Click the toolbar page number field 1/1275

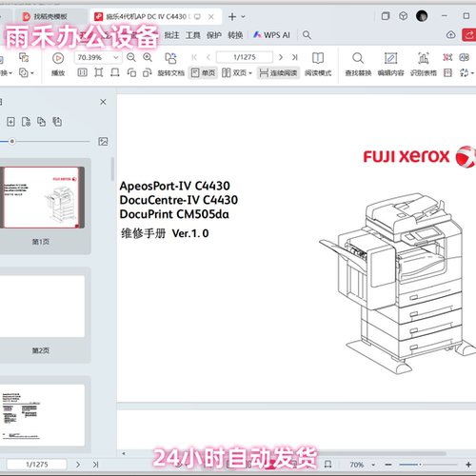pyautogui.click(x=245, y=57)
